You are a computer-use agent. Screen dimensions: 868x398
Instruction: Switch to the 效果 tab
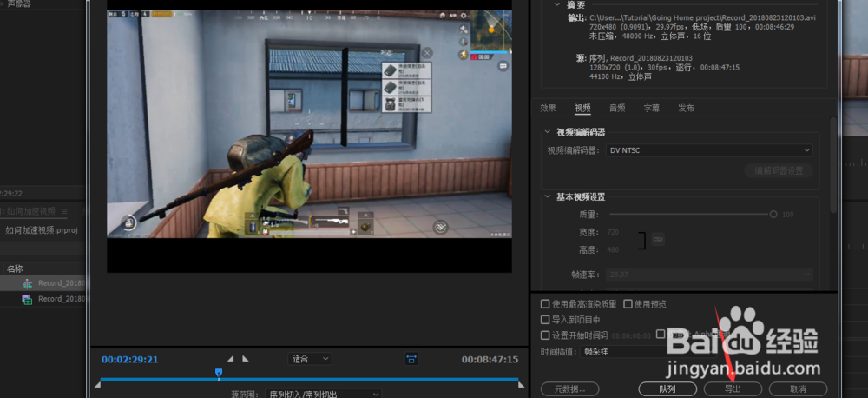(548, 108)
